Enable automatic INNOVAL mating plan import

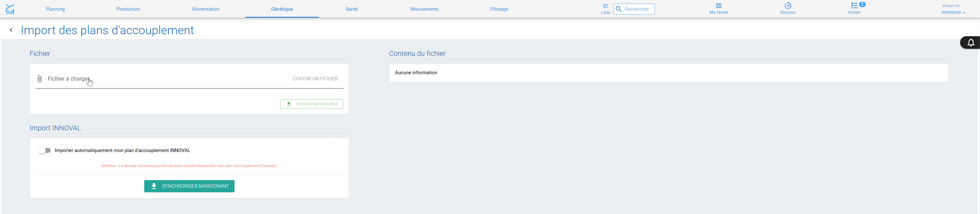[x=44, y=150]
